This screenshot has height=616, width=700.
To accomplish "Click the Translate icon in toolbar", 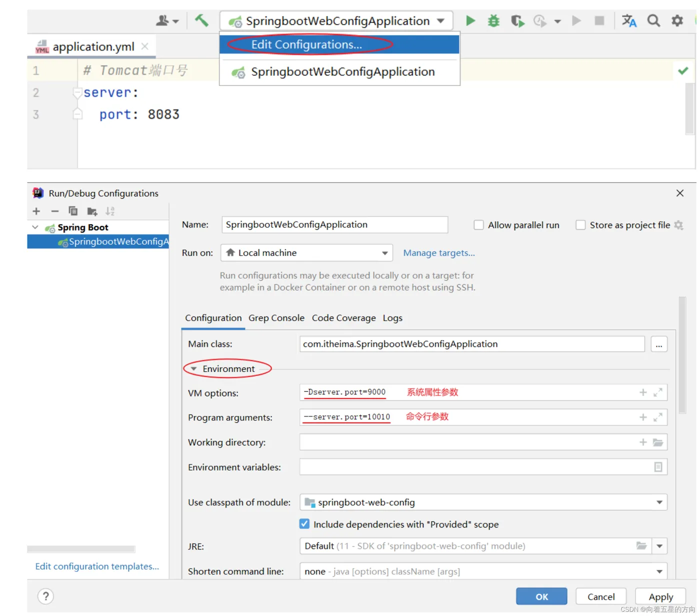I will tap(629, 21).
